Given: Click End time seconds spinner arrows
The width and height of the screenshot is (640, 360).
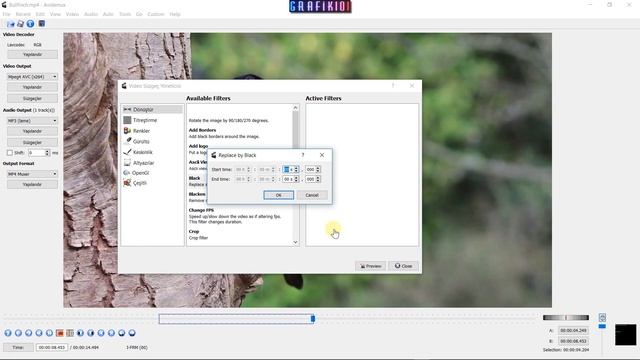Looking at the screenshot, I should [x=297, y=179].
